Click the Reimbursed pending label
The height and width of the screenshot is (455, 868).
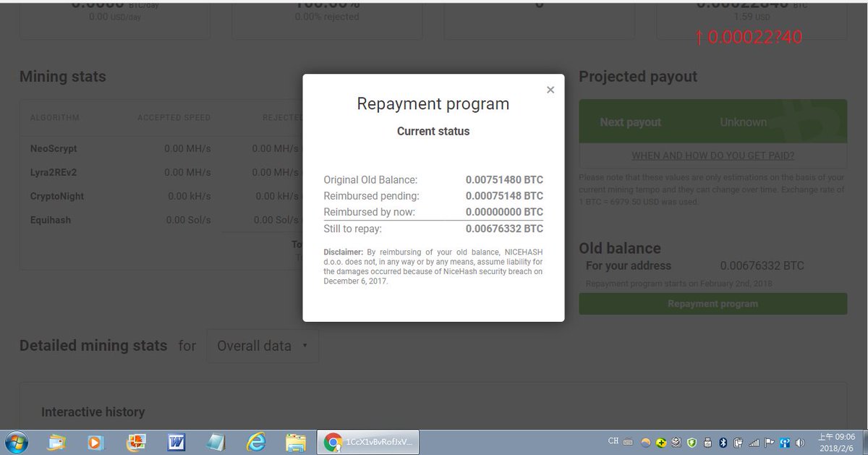(371, 196)
